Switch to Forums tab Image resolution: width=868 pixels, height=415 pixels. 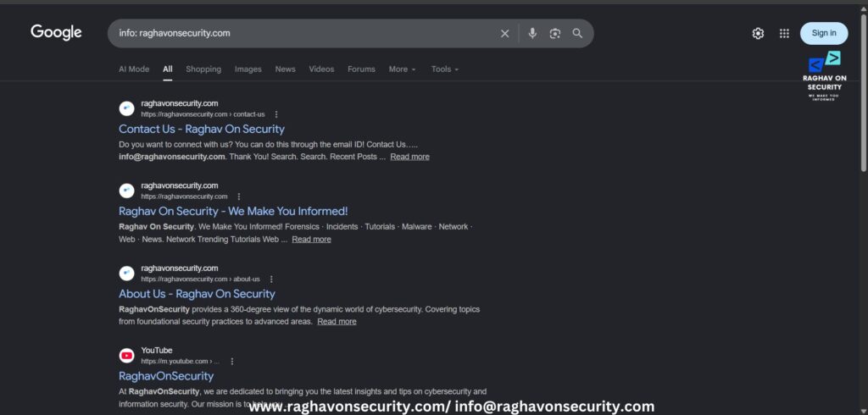[x=361, y=69]
